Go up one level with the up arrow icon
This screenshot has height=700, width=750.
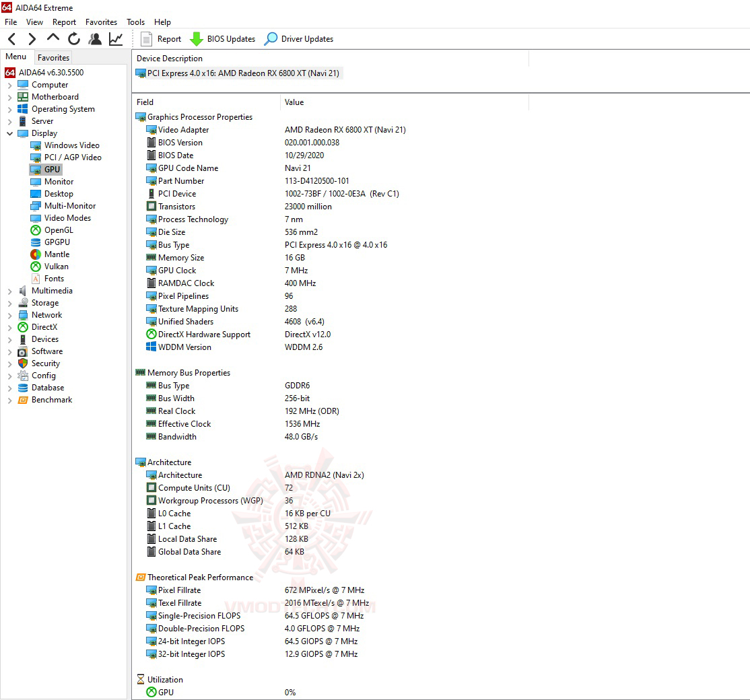click(x=53, y=38)
